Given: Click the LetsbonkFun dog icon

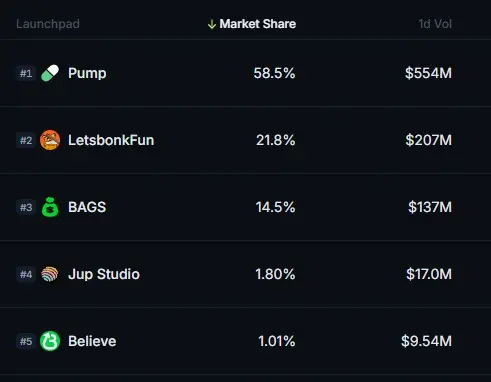Looking at the screenshot, I should click(x=50, y=140).
